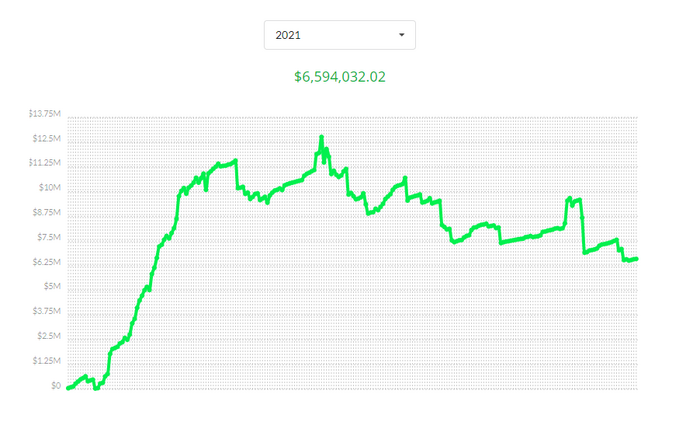
Task: Click the highest peak point of the green line
Action: (x=321, y=137)
